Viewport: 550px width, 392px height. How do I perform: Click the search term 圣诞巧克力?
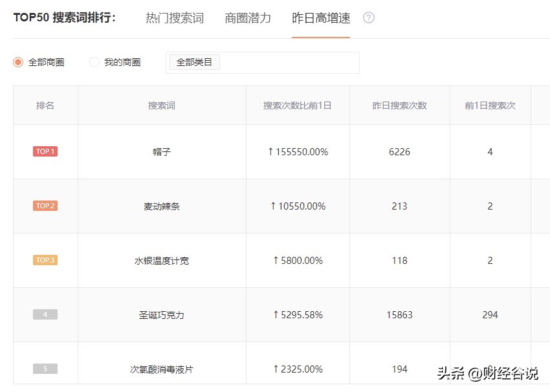click(161, 314)
